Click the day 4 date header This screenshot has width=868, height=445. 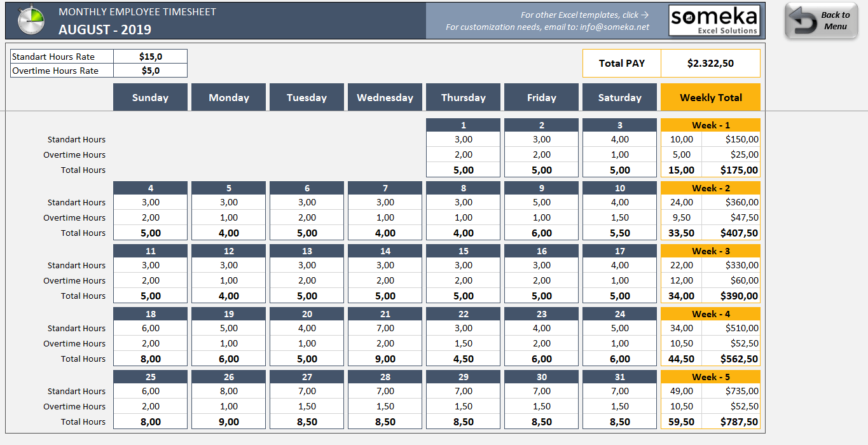coord(150,188)
